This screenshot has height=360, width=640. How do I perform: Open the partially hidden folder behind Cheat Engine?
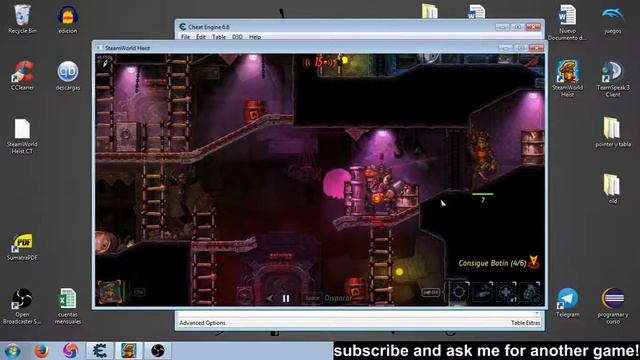coord(430,11)
